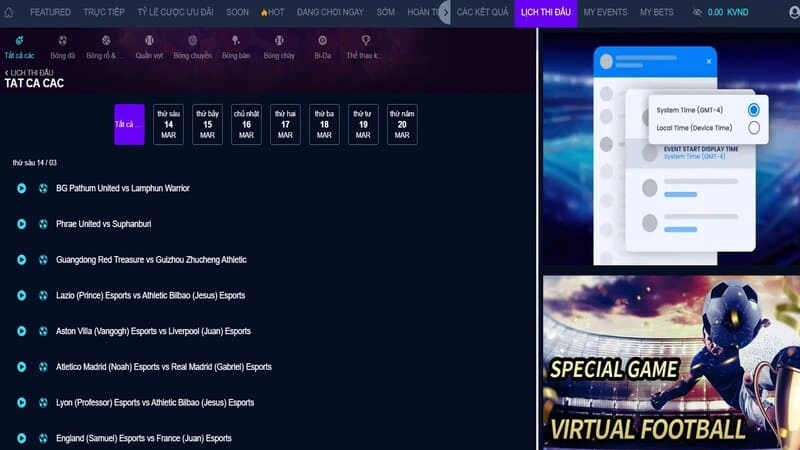Filter schedule to thứ sáu 14 MAR
800x450 pixels.
(x=168, y=124)
